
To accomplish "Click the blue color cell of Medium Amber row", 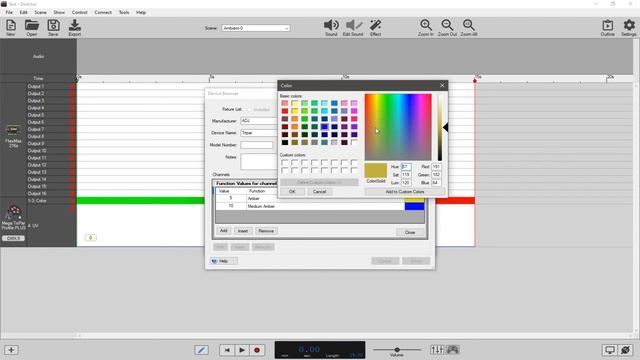I will click(x=414, y=207).
